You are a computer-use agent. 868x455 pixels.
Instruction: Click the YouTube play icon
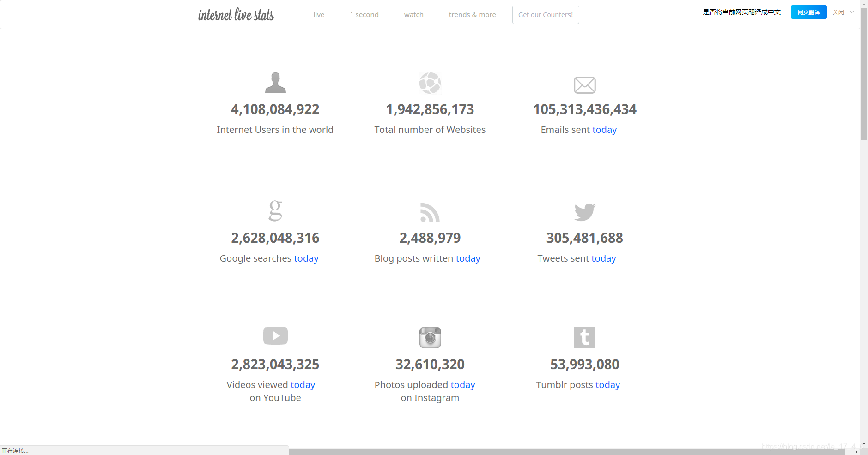pos(275,335)
